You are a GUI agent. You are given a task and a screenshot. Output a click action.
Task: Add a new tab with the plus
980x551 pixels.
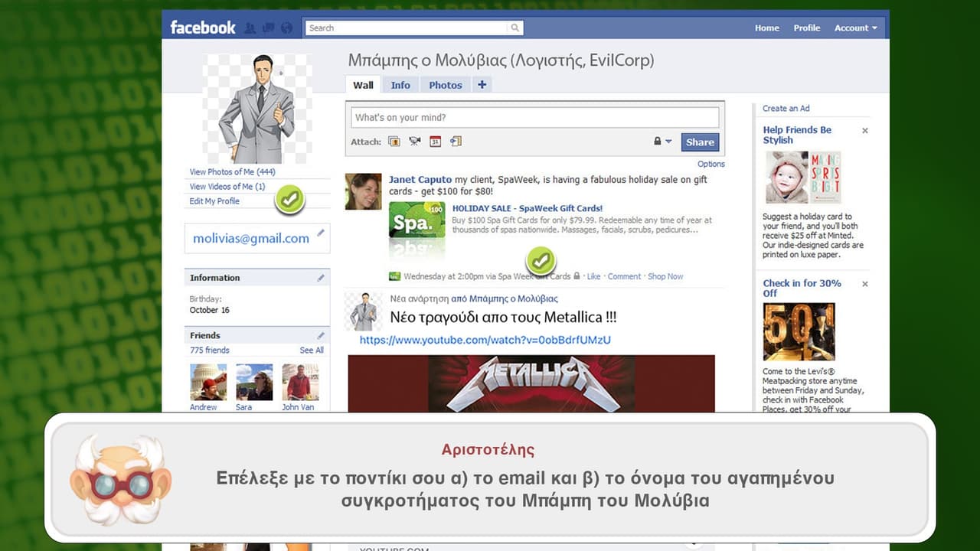point(482,85)
